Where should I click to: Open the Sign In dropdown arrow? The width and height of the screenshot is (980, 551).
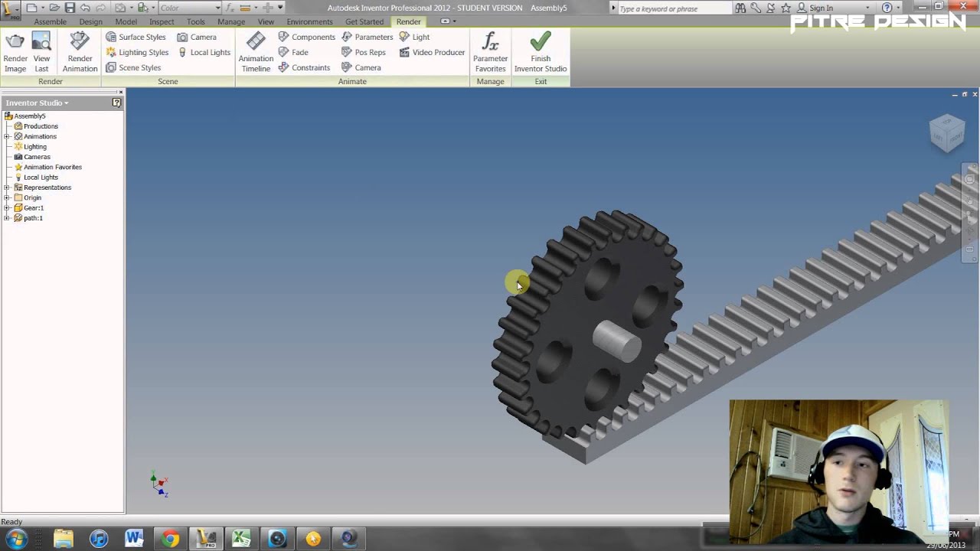pyautogui.click(x=867, y=8)
